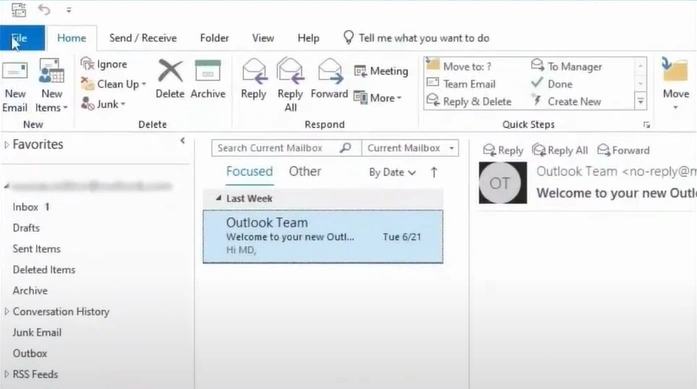Image resolution: width=697 pixels, height=389 pixels.
Task: Open the More respond options
Action: click(x=378, y=98)
